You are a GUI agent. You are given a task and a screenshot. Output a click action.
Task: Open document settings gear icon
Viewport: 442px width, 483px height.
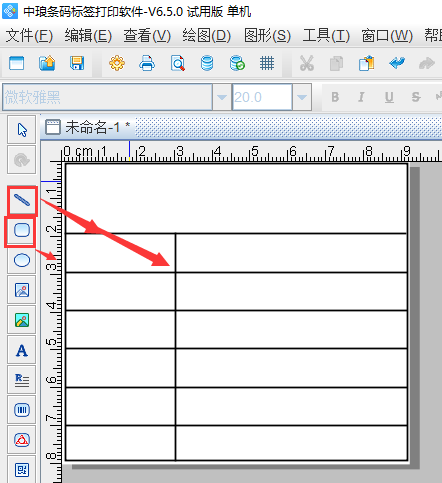tap(117, 63)
